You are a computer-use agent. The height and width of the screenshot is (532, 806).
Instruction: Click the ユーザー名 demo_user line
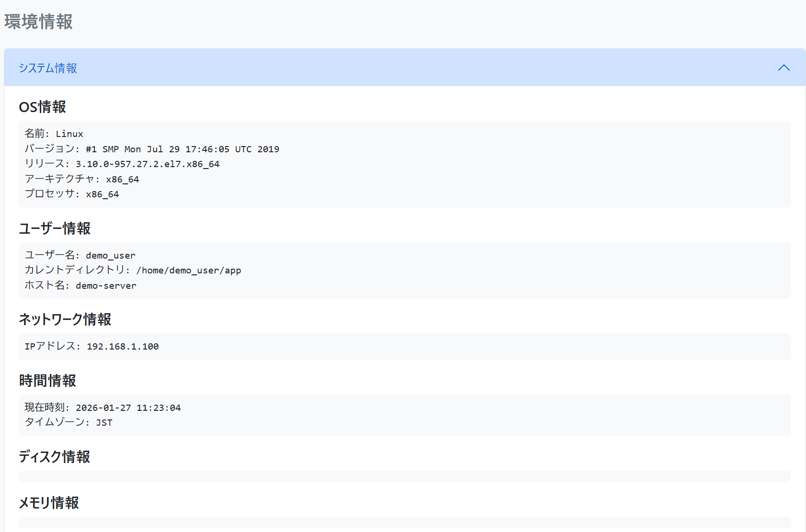pos(80,255)
